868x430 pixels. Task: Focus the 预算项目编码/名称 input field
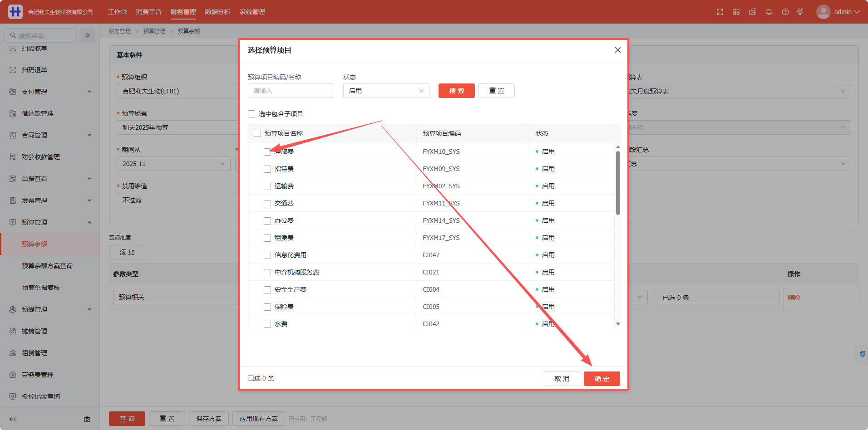(x=291, y=91)
